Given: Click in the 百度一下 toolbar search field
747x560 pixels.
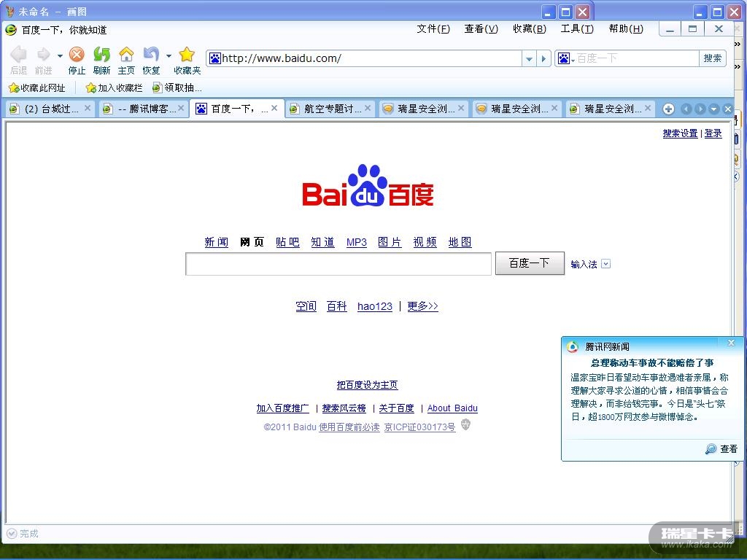Looking at the screenshot, I should pos(637,58).
